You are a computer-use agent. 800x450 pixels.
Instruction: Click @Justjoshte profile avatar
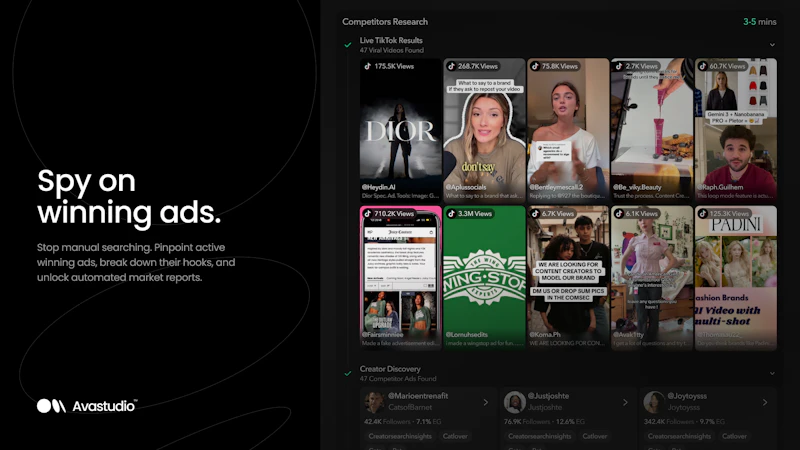pos(514,402)
